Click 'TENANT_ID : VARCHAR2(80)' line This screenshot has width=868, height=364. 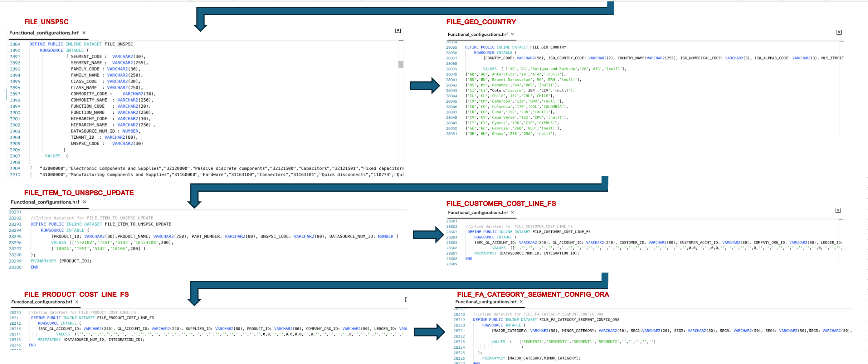pyautogui.click(x=104, y=137)
